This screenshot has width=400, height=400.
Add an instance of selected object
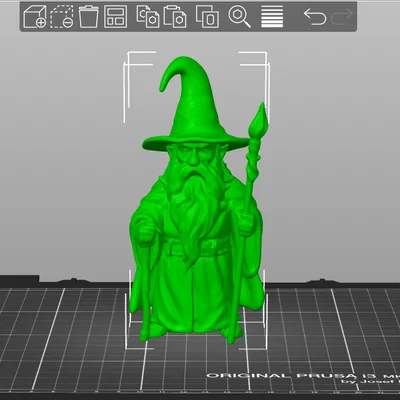point(207,16)
